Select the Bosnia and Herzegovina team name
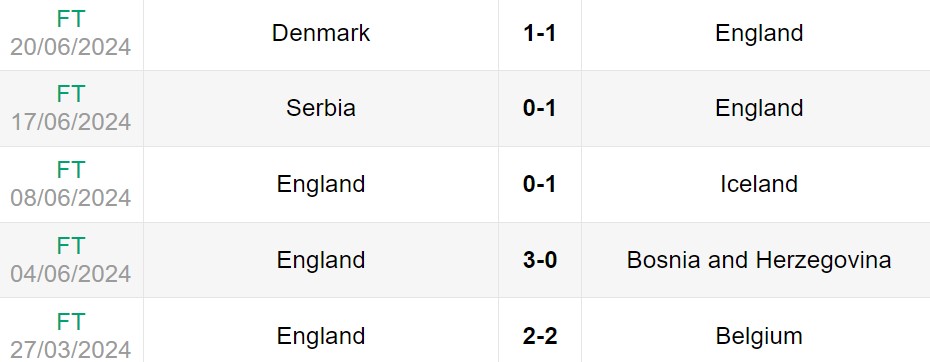The image size is (930, 362). (x=759, y=260)
